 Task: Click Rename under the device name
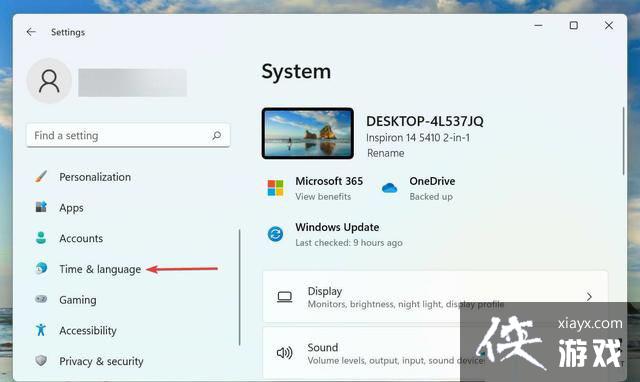pos(386,153)
